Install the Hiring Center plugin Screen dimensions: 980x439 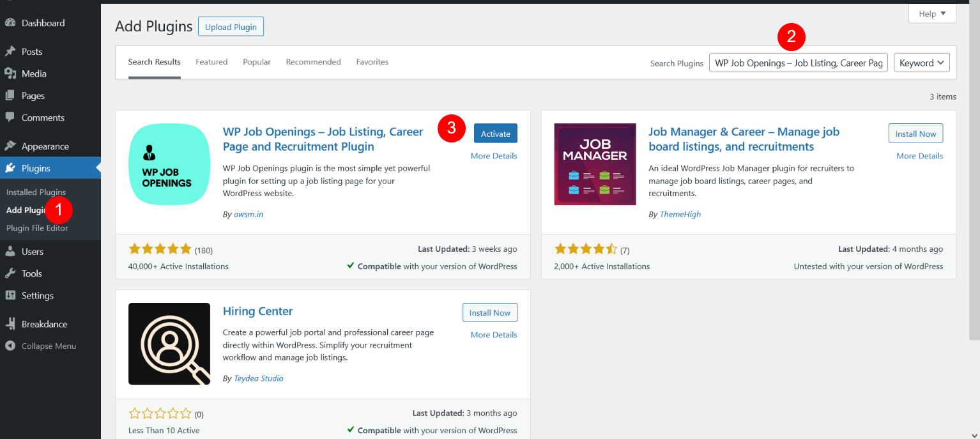[490, 312]
